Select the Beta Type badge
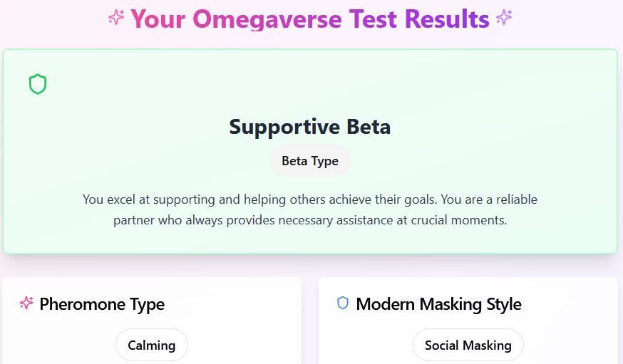 (x=310, y=161)
